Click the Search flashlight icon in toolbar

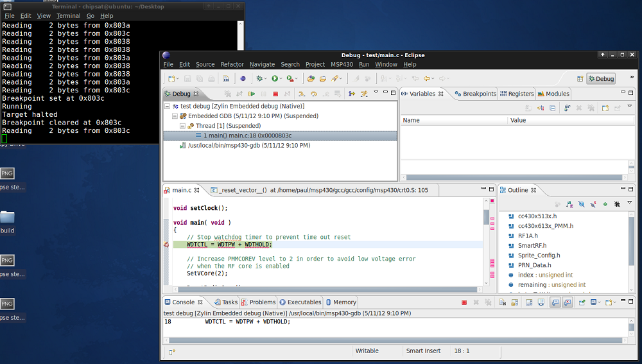[x=335, y=78]
